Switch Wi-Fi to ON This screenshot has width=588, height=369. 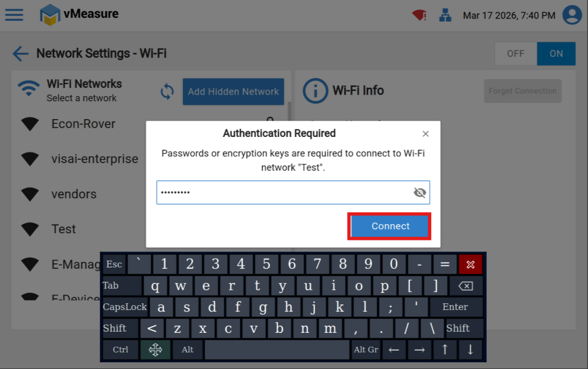[556, 53]
